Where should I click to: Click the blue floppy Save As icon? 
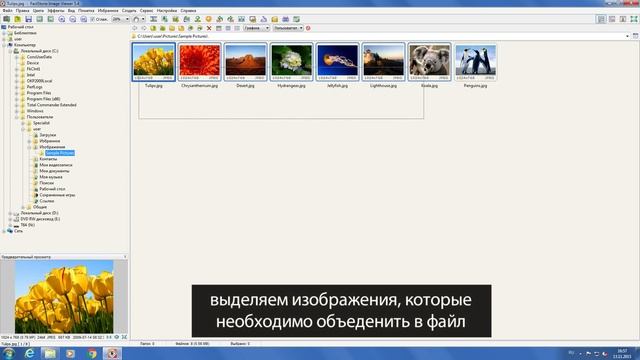click(x=29, y=19)
